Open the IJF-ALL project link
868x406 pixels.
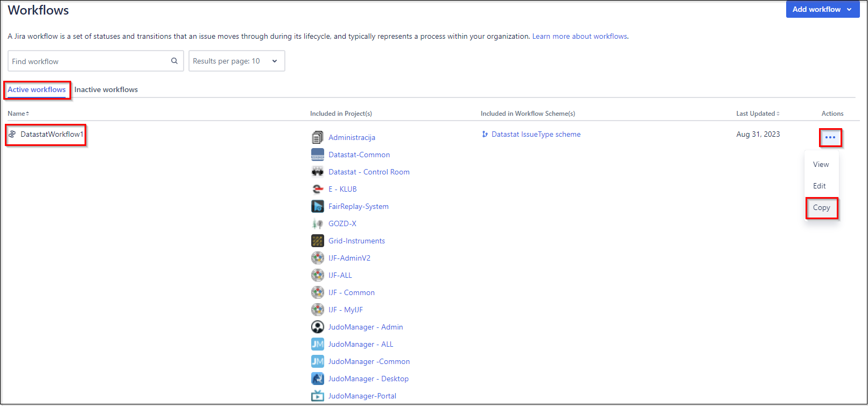(x=340, y=275)
